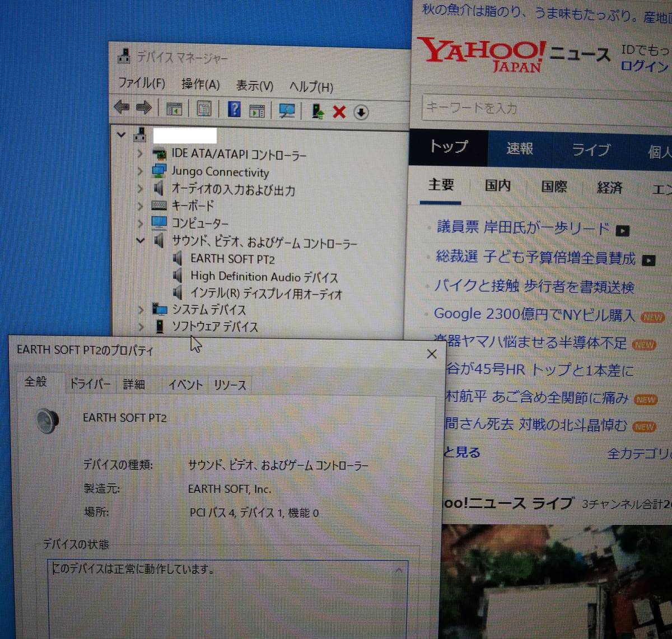Click the blue Help question mark icon
This screenshot has width=672, height=639.
tap(235, 109)
